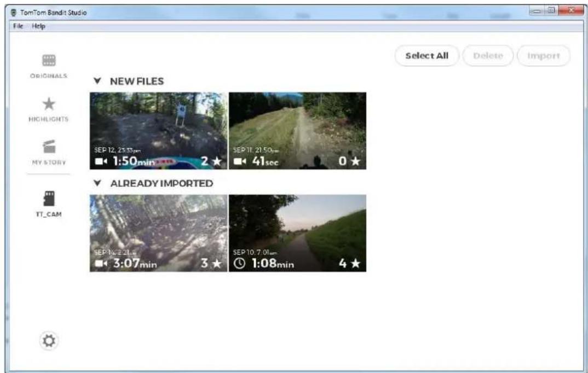Screen dimensions: 588x373
Task: Click the star on 2-star video
Action: click(x=217, y=161)
